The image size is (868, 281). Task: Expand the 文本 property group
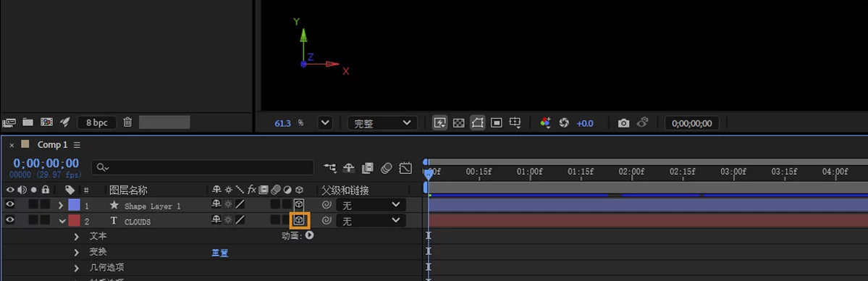(77, 236)
